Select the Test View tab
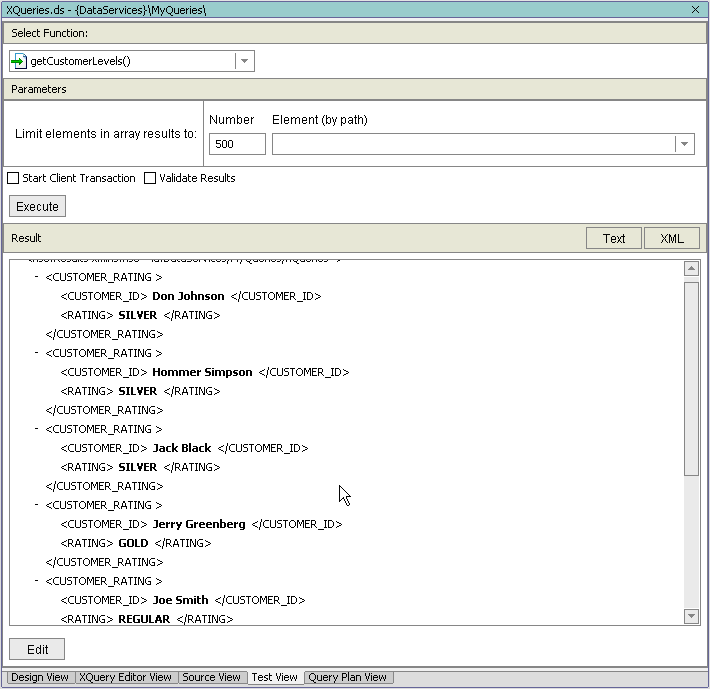Image resolution: width=710 pixels, height=689 pixels. (275, 677)
